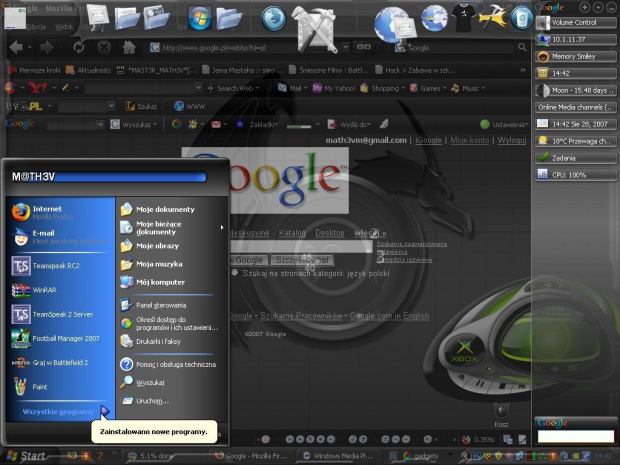Open My Yahoo! toolbar button
The image size is (620, 465).
(334, 88)
